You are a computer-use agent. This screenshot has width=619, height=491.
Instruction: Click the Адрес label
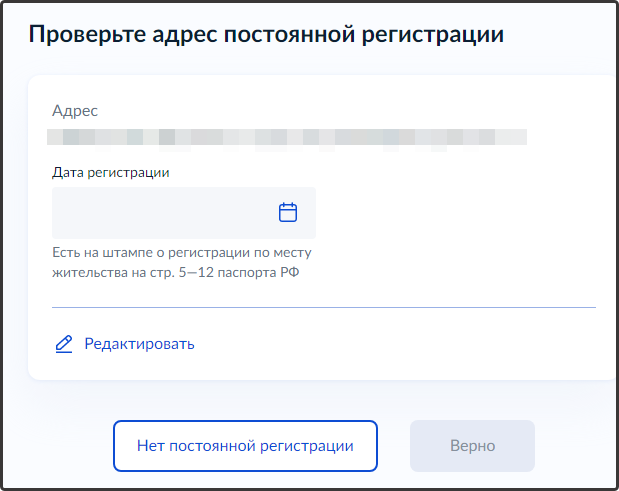[76, 111]
